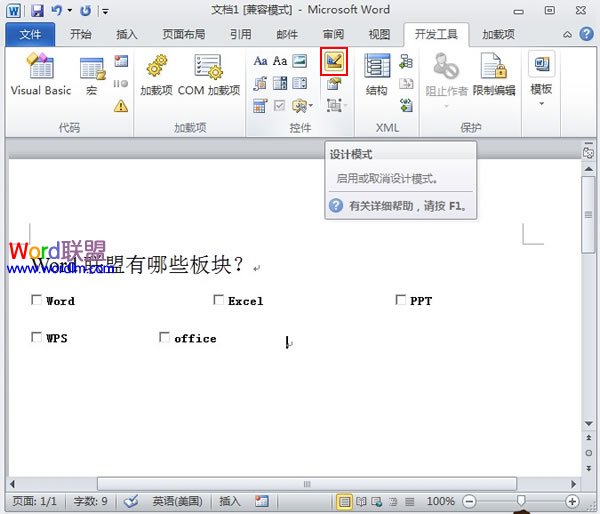
Task: Switch to the 审阅 tab
Action: pos(333,34)
